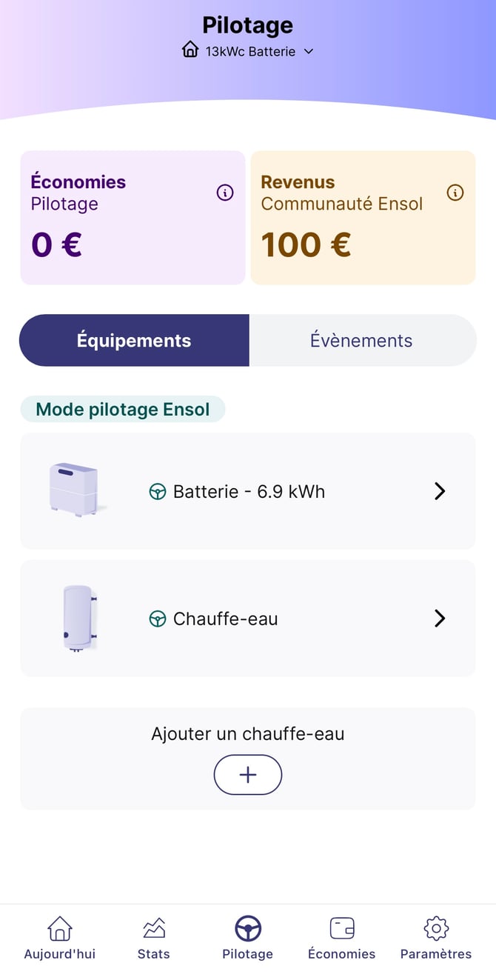Open Paramètres gear icon
Image resolution: width=496 pixels, height=980 pixels.
436,928
